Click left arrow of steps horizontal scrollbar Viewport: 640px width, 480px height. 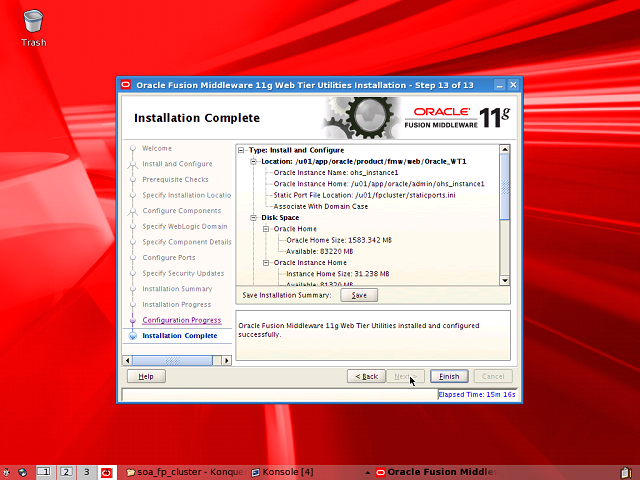click(x=127, y=360)
